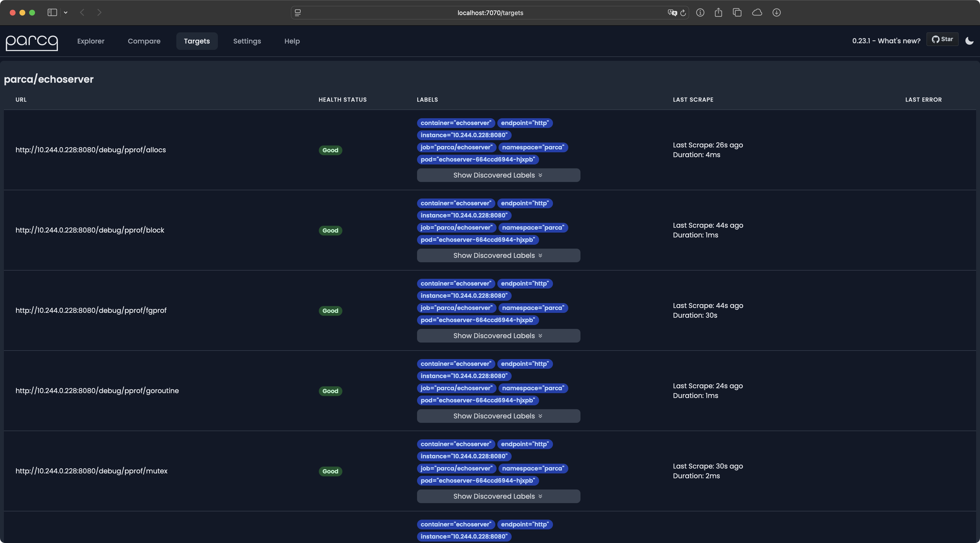This screenshot has width=980, height=543.
Task: Reload the page
Action: (683, 13)
